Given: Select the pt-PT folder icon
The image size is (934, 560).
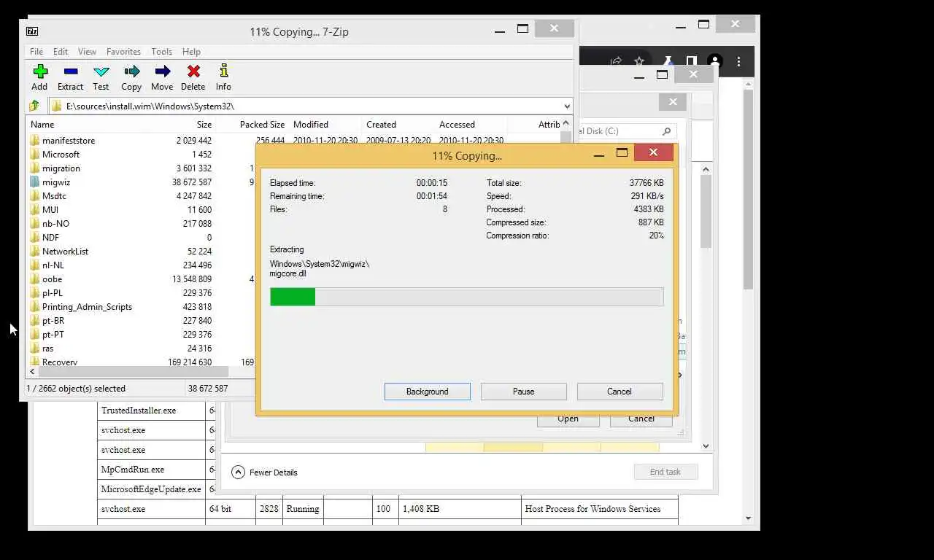Looking at the screenshot, I should coord(35,334).
